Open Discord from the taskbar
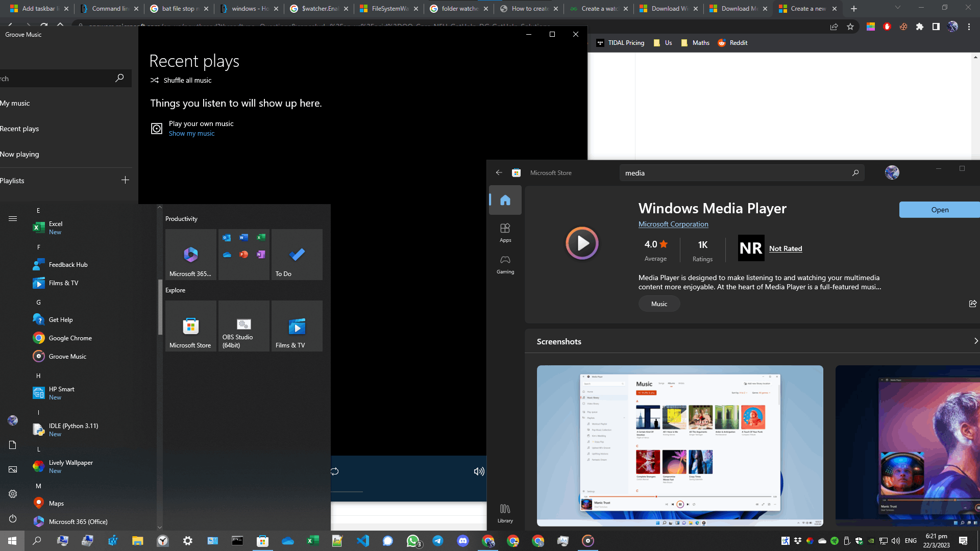 pos(462,541)
